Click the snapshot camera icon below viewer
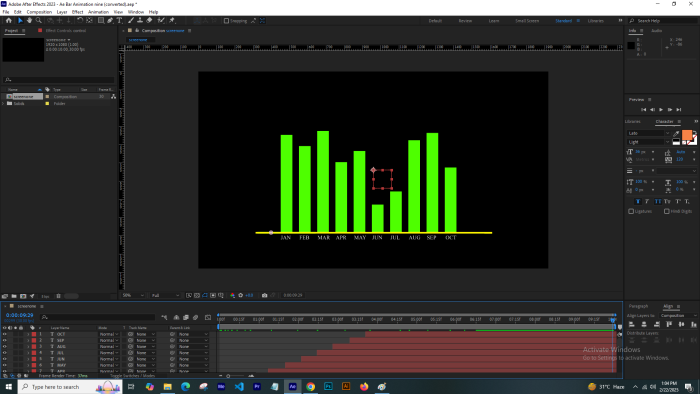 264,295
